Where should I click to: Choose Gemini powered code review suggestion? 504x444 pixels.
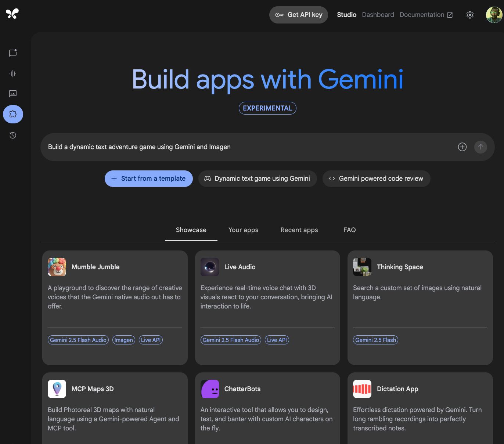tap(377, 178)
